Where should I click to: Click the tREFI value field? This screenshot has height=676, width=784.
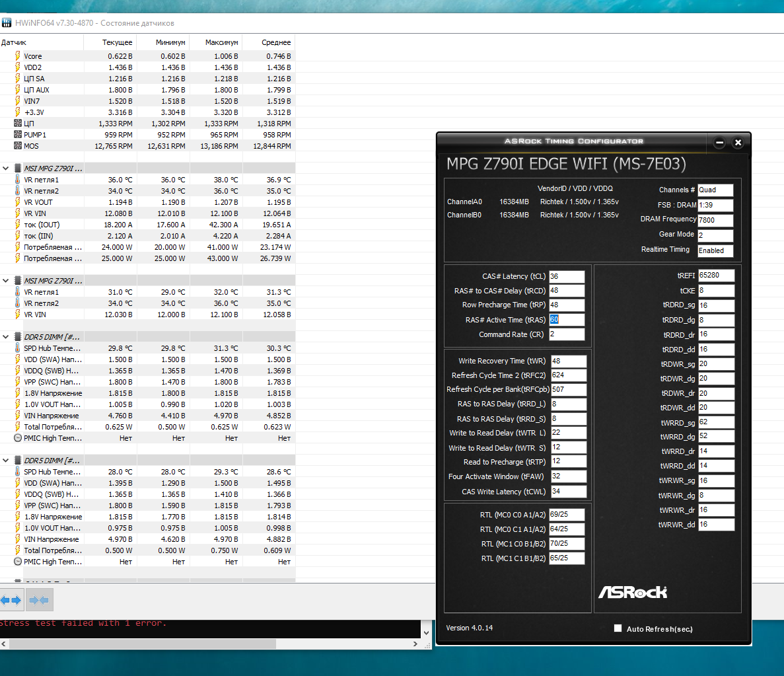click(x=716, y=275)
